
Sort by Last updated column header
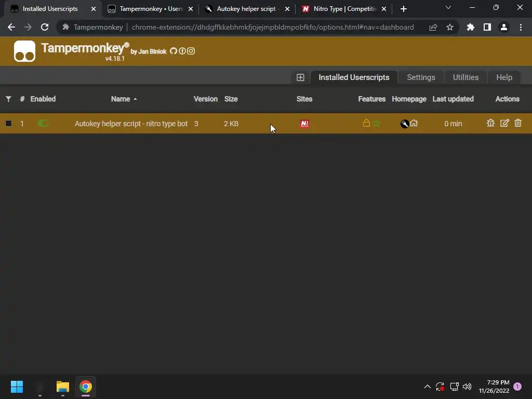pos(453,99)
